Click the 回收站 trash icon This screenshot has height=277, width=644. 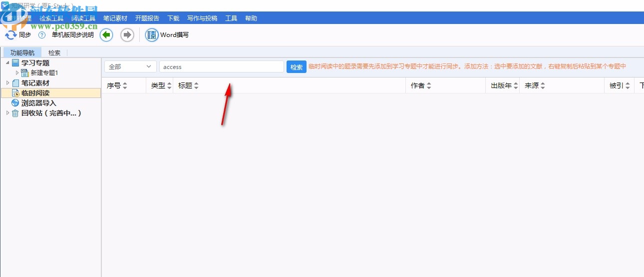point(15,113)
